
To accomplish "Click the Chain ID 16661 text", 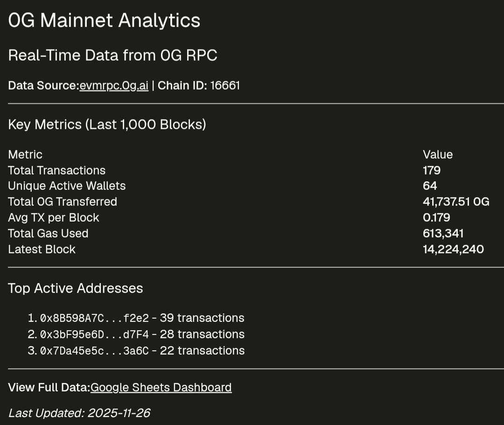I will coord(199,85).
